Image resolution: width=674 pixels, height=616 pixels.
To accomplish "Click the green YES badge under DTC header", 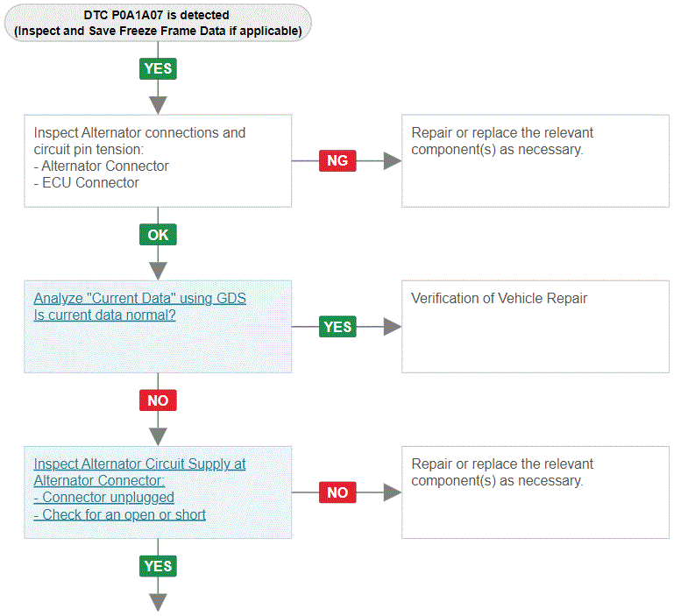I will pyautogui.click(x=158, y=68).
